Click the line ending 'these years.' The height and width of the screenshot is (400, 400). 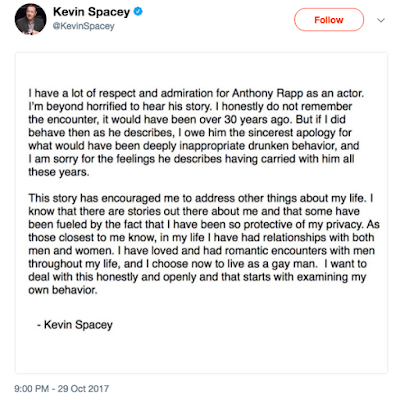pos(59,172)
